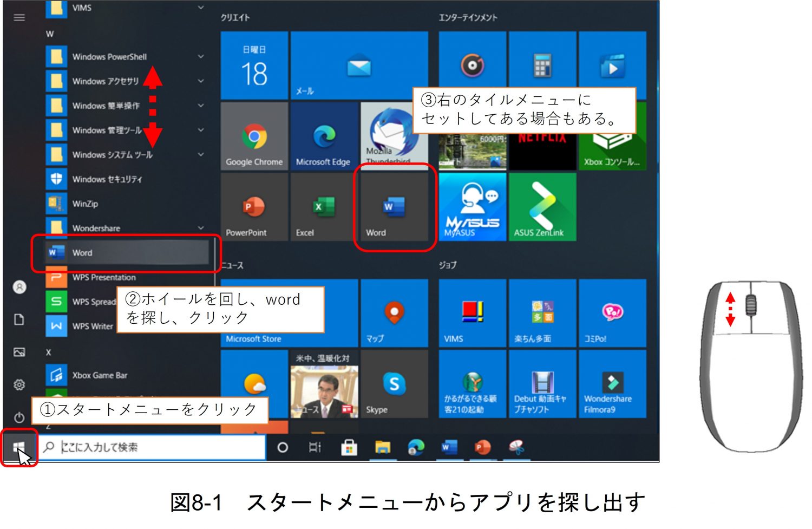Launch Word from the app list
The image size is (812, 529).
[127, 252]
